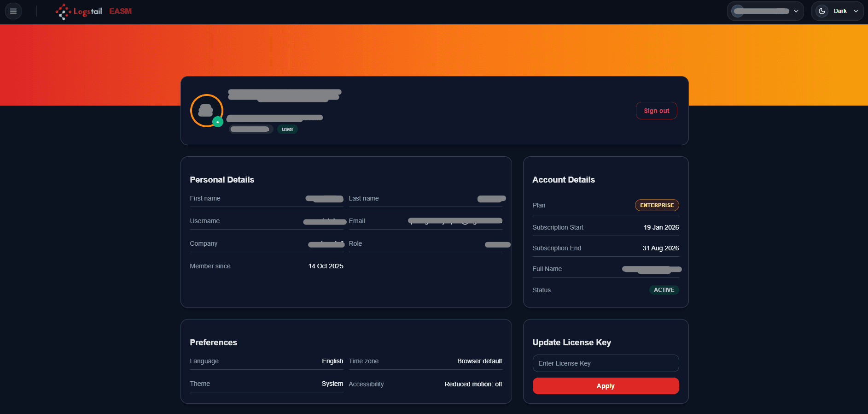
Task: Click the ACTIVE status badge
Action: click(x=664, y=290)
